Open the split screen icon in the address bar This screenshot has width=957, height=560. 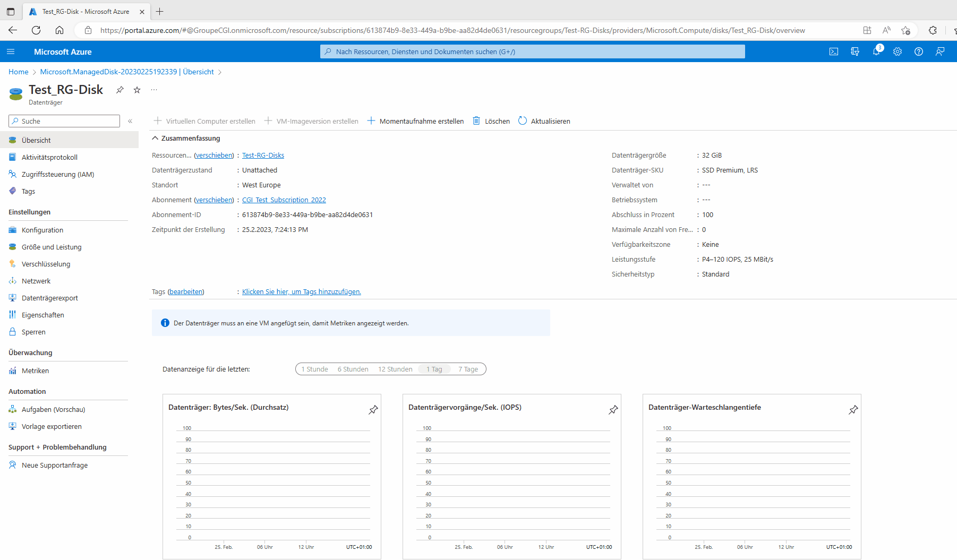click(x=867, y=30)
